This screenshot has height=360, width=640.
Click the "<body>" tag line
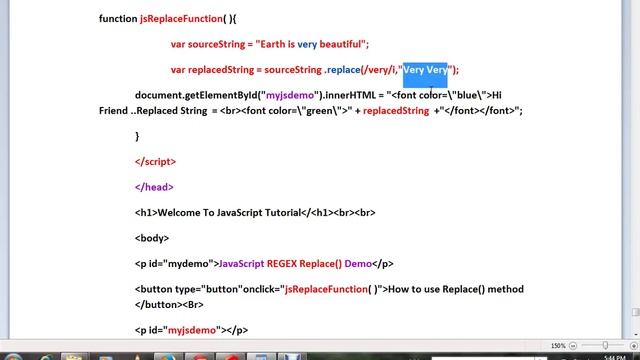click(x=152, y=238)
